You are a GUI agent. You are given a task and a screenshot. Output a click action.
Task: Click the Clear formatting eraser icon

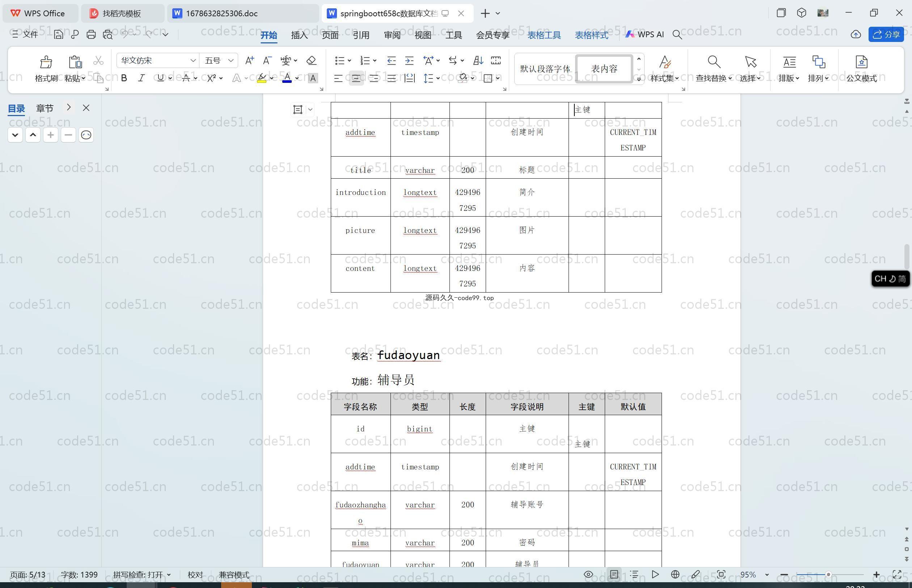point(311,60)
